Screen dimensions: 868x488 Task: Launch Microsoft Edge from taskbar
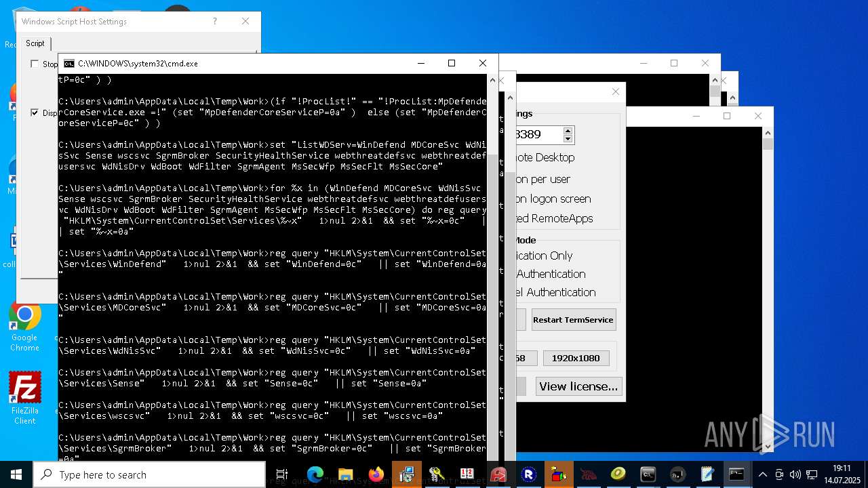click(315, 474)
